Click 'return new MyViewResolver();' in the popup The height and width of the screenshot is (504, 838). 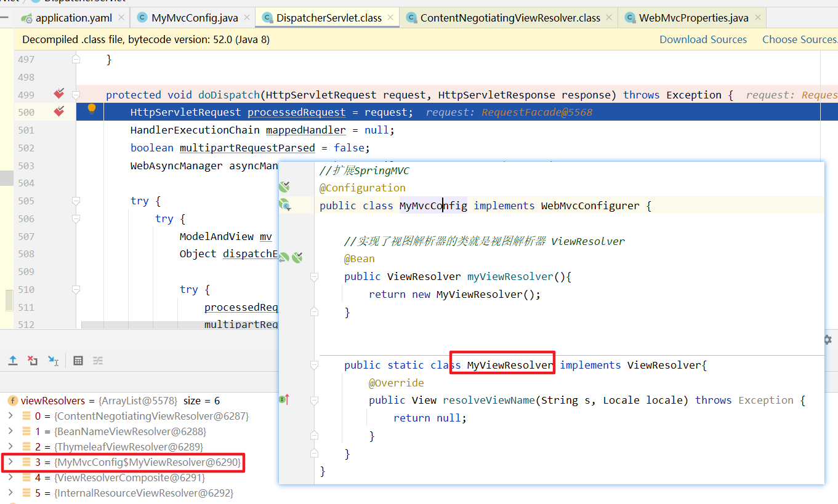point(454,294)
